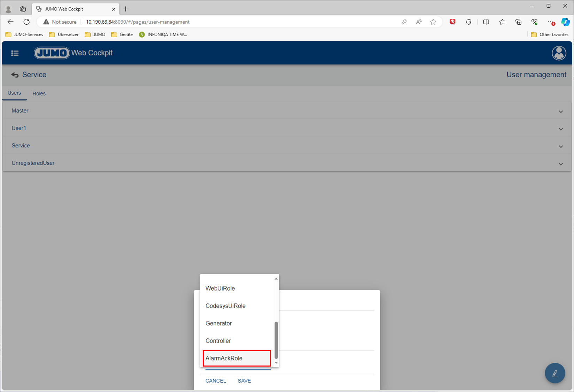Select WebUiRole in the role list

pos(220,289)
